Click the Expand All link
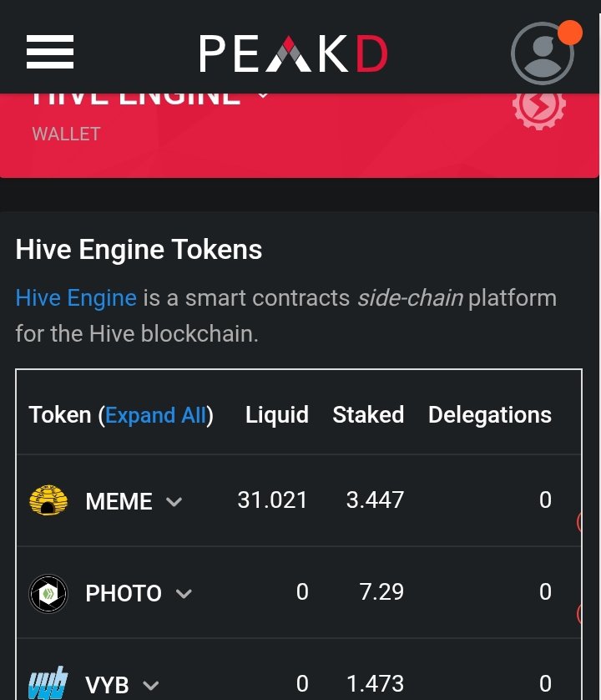This screenshot has width=601, height=700. (x=156, y=415)
